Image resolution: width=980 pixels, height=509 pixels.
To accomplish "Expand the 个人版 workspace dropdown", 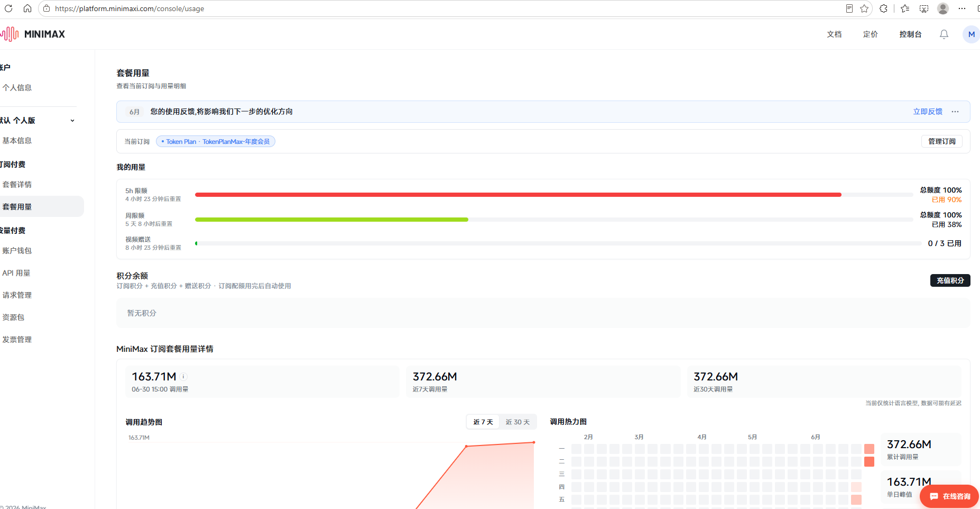I will click(72, 121).
